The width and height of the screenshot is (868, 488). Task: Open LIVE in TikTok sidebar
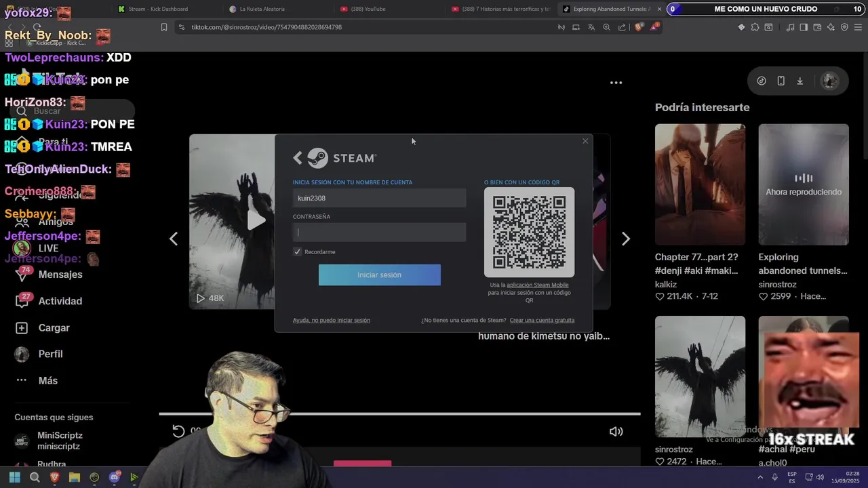(x=37, y=248)
